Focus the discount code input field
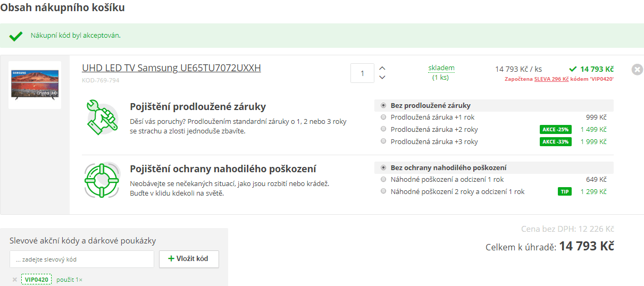The width and height of the screenshot is (644, 286). (x=82, y=259)
